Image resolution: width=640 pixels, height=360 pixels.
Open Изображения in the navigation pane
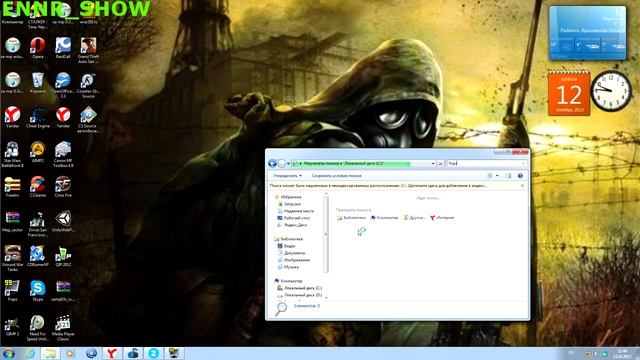[x=297, y=260]
